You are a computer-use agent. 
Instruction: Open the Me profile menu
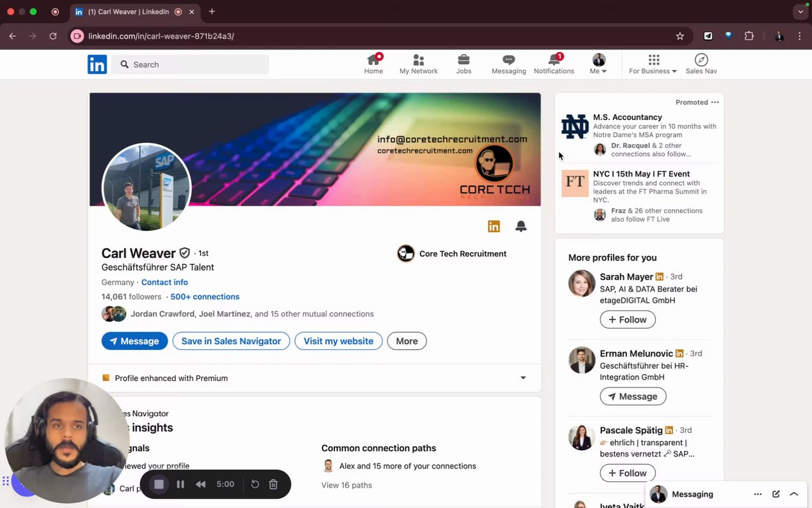click(x=598, y=64)
